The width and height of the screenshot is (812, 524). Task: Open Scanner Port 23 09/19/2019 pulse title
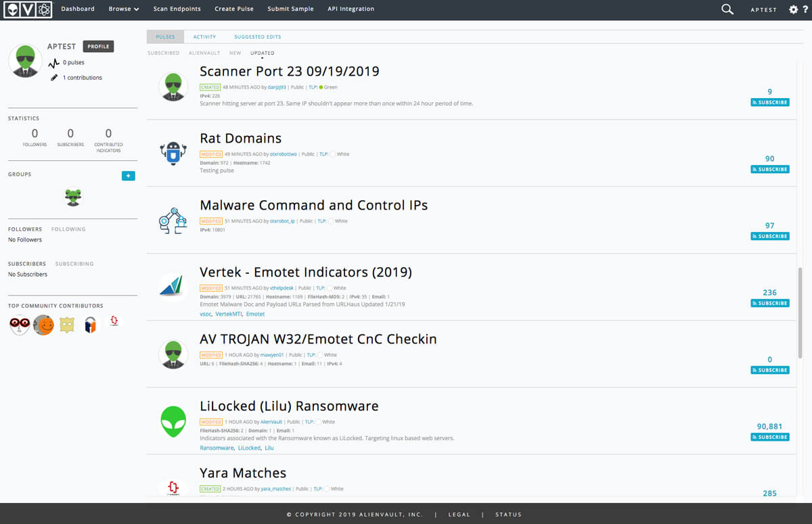click(x=290, y=72)
